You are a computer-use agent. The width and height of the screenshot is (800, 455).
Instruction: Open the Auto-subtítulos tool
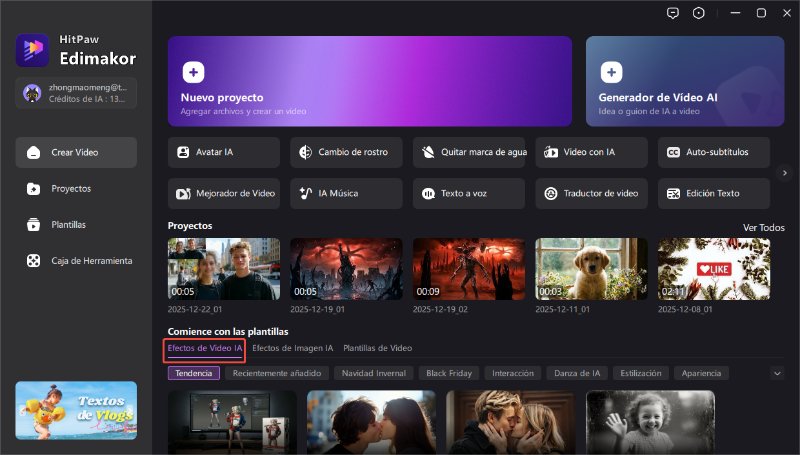pos(714,152)
